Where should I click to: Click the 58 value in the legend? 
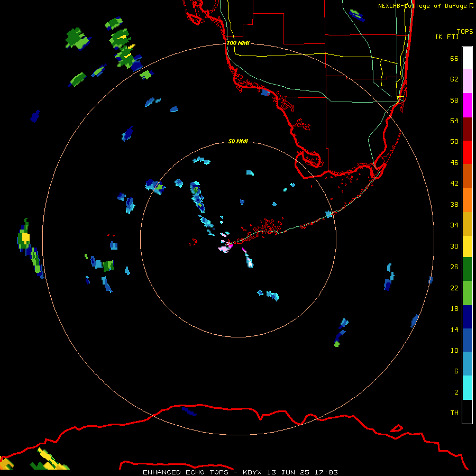454,100
